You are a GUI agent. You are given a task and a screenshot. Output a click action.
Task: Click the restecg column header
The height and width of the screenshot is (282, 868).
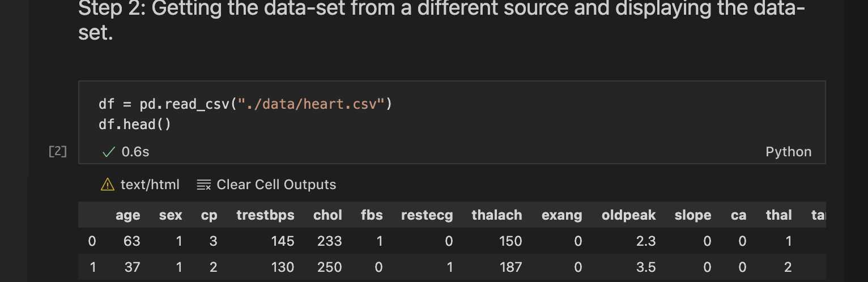427,215
